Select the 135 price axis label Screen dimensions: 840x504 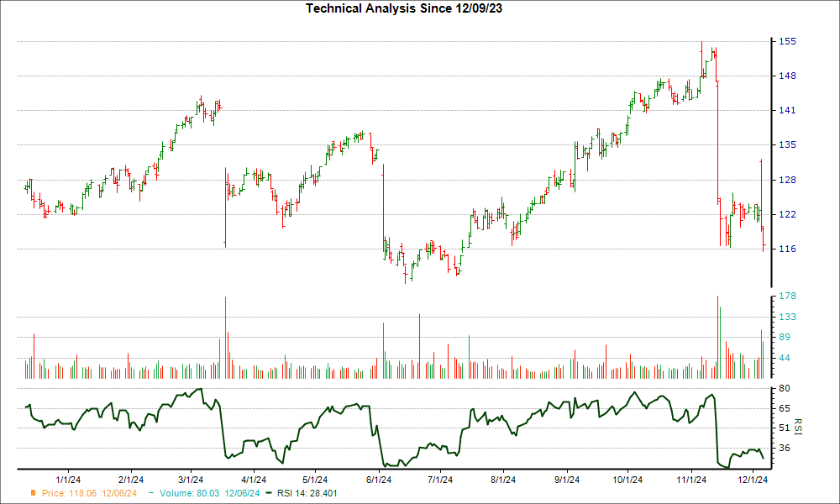(787, 144)
